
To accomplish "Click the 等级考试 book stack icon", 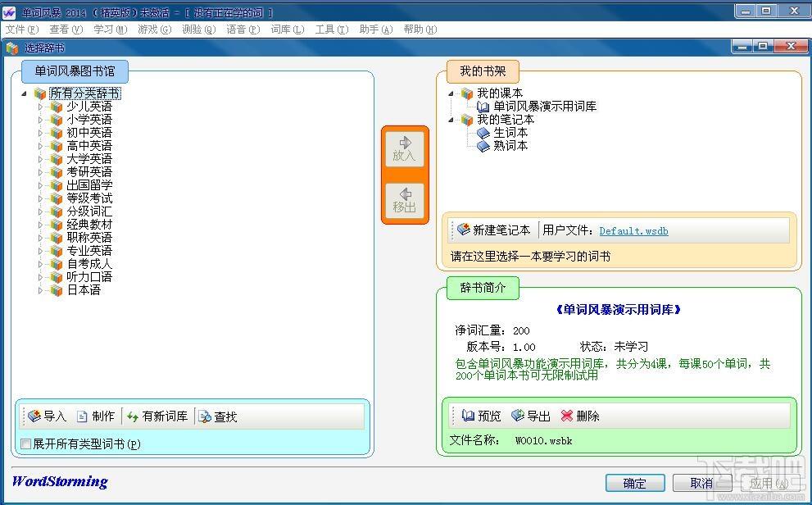I will (57, 198).
